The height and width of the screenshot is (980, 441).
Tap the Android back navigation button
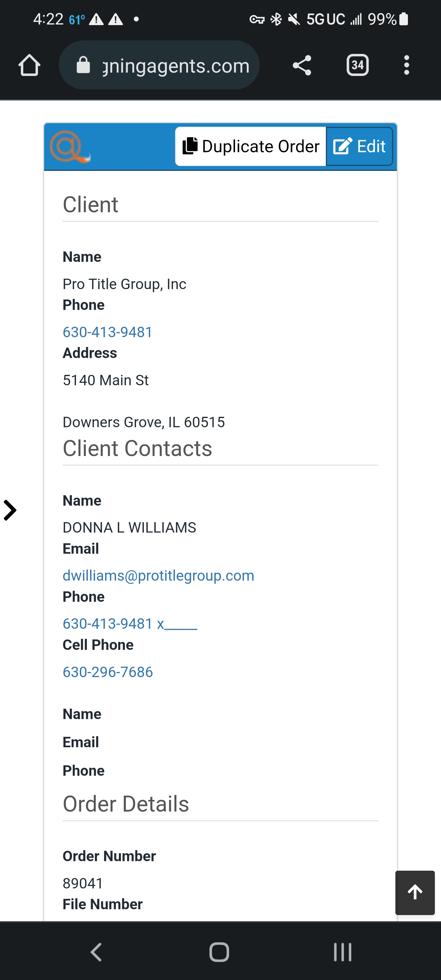pos(96,952)
